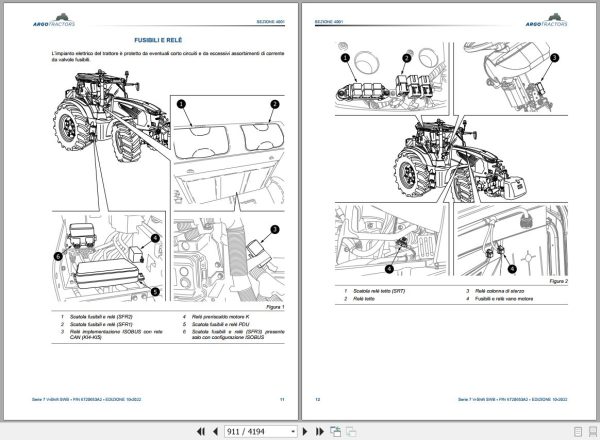Jump to the last page
Viewport: 600px width, 440px height.
coord(320,432)
